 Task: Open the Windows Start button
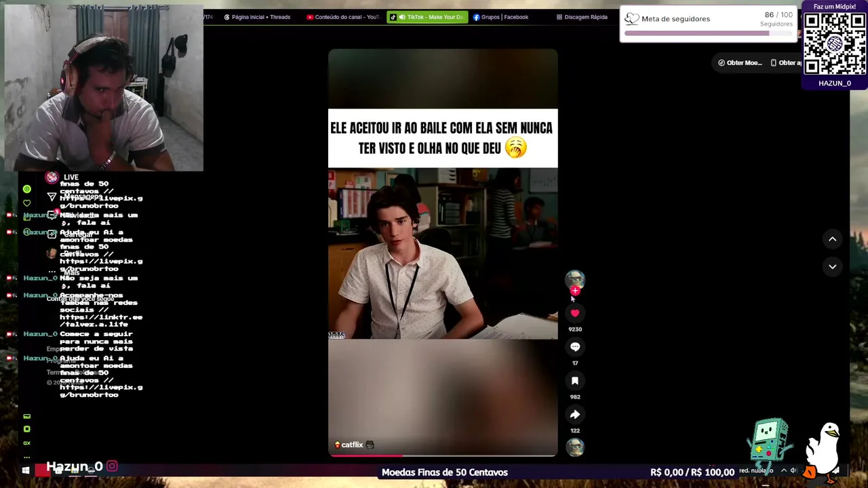point(26,470)
